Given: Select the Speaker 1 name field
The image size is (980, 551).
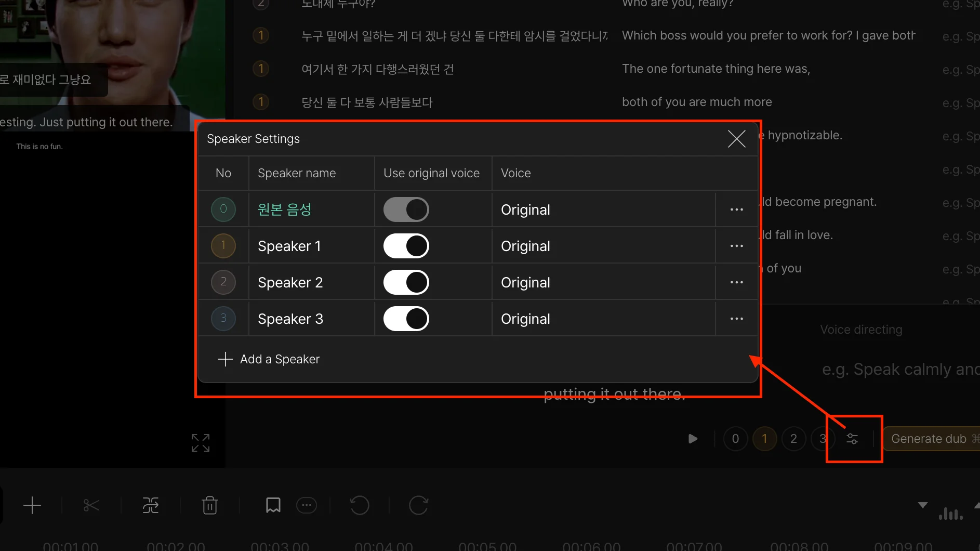Looking at the screenshot, I should coord(311,246).
